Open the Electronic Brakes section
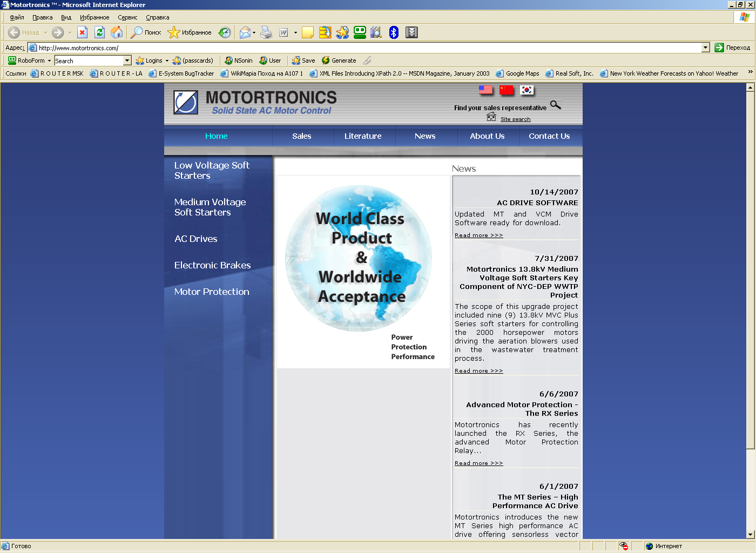The image size is (756, 553). point(212,265)
